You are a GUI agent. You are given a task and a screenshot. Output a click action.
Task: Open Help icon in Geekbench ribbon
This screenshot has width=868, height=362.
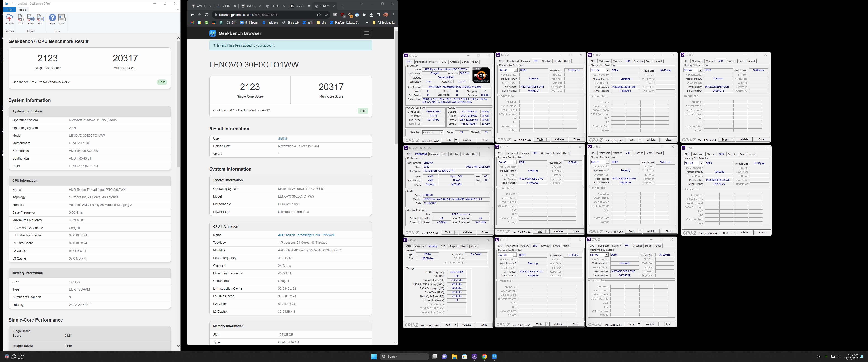click(52, 19)
